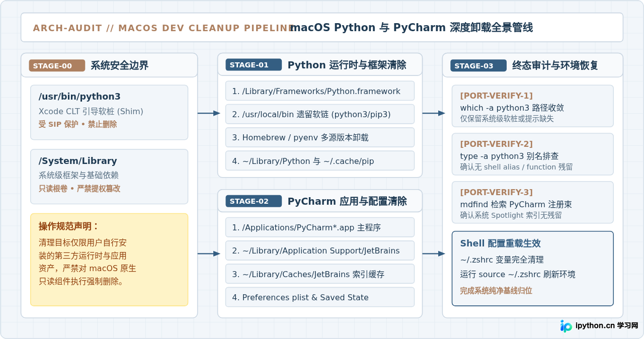Open the ipython.cn 学习网 link text
Viewport: 644px width, 339px height.
[607, 326]
